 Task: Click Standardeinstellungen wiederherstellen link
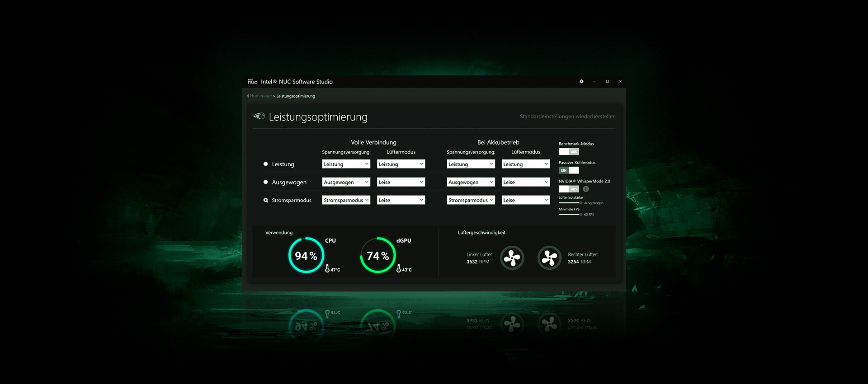point(567,117)
